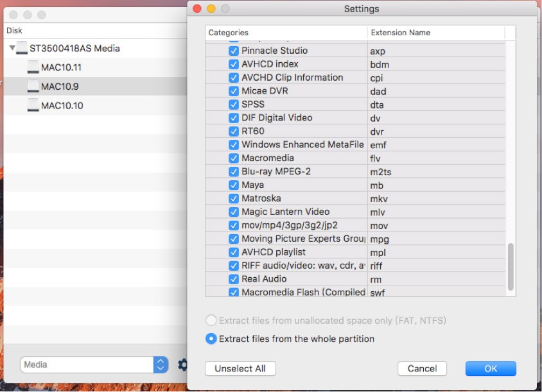Image resolution: width=542 pixels, height=392 pixels.
Task: Toggle the Matroska checkbox
Action: click(x=234, y=199)
